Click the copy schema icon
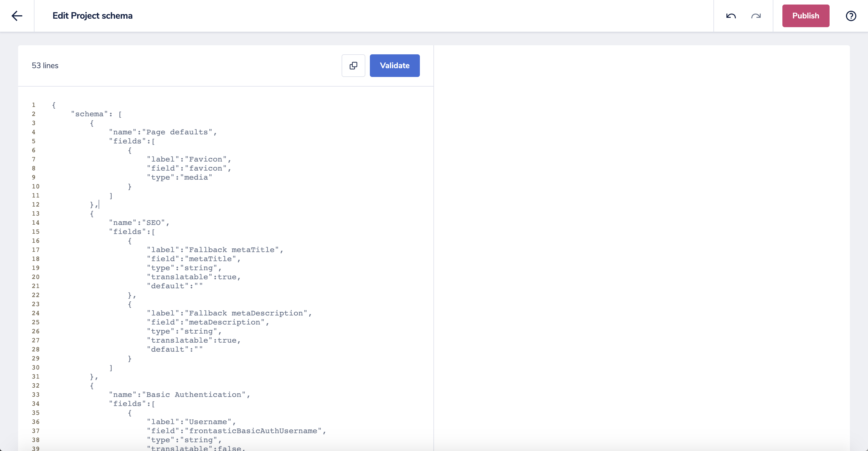The width and height of the screenshot is (868, 451). pyautogui.click(x=353, y=65)
